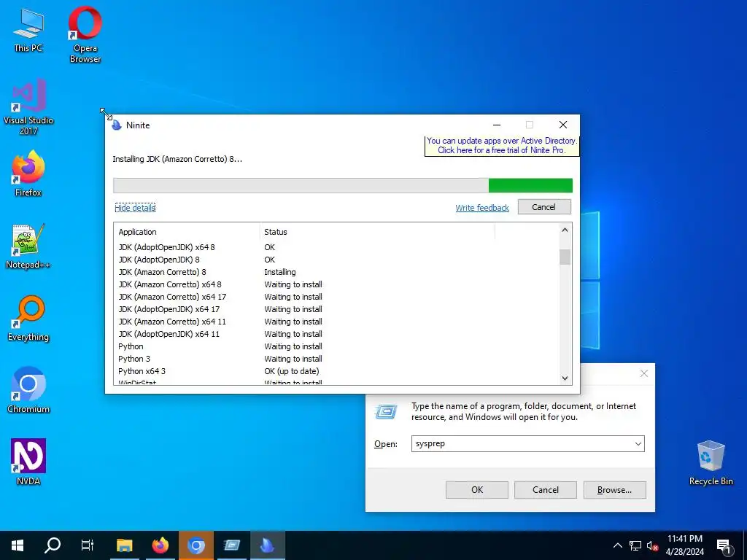Click the Installing status text
747x560 pixels.
click(x=280, y=272)
